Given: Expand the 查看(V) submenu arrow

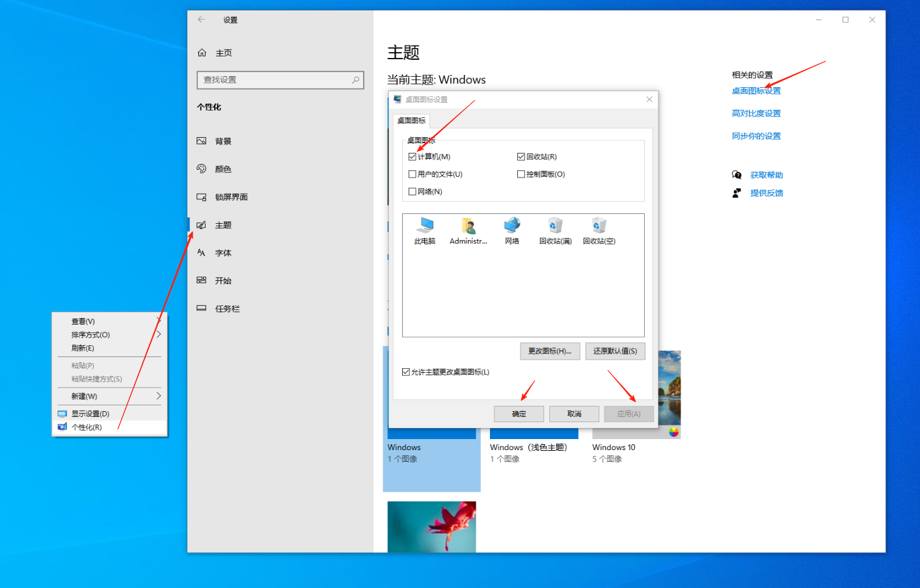Looking at the screenshot, I should 158,321.
